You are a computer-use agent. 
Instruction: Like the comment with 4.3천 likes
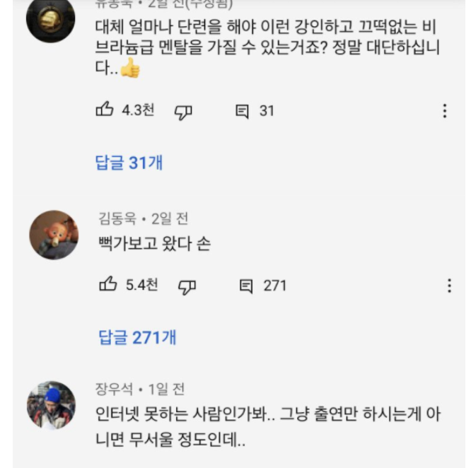point(105,110)
